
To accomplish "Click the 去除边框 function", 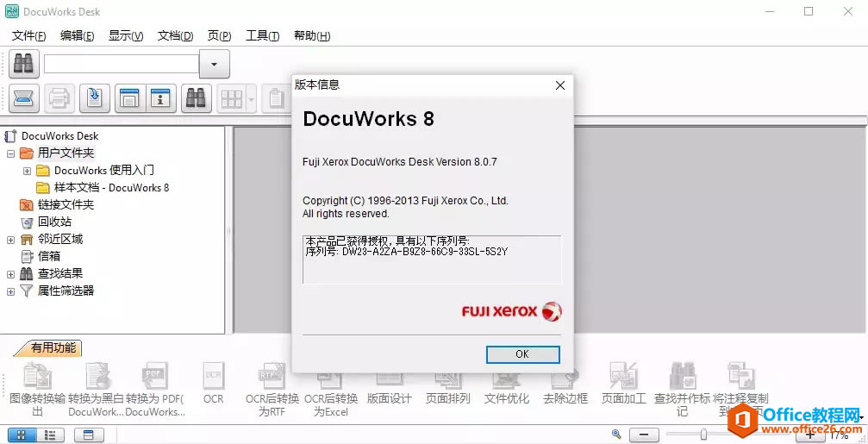I will click(x=565, y=398).
